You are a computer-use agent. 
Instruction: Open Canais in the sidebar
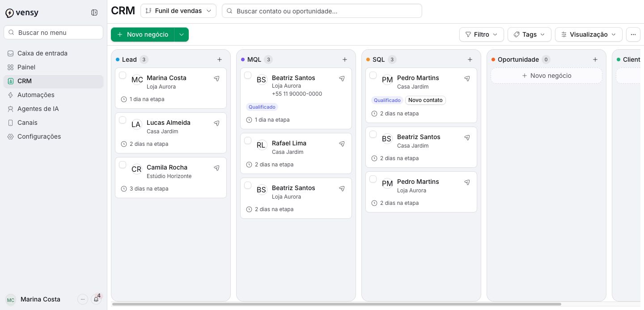[53, 123]
